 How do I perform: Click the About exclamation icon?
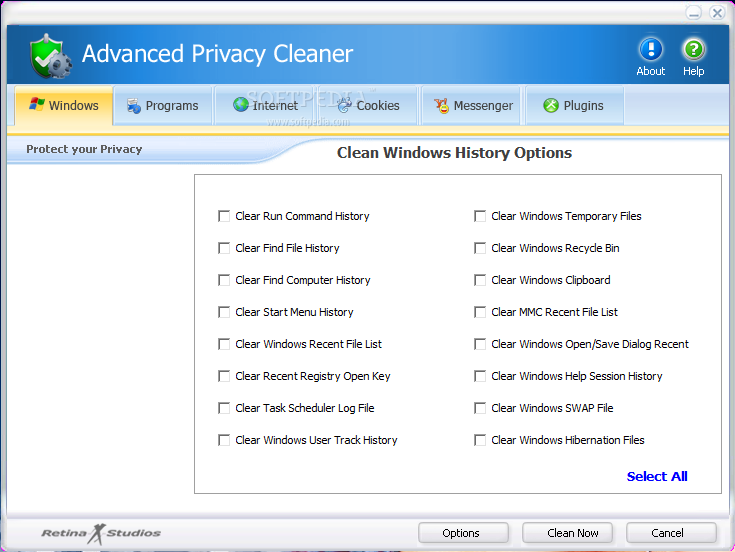651,49
